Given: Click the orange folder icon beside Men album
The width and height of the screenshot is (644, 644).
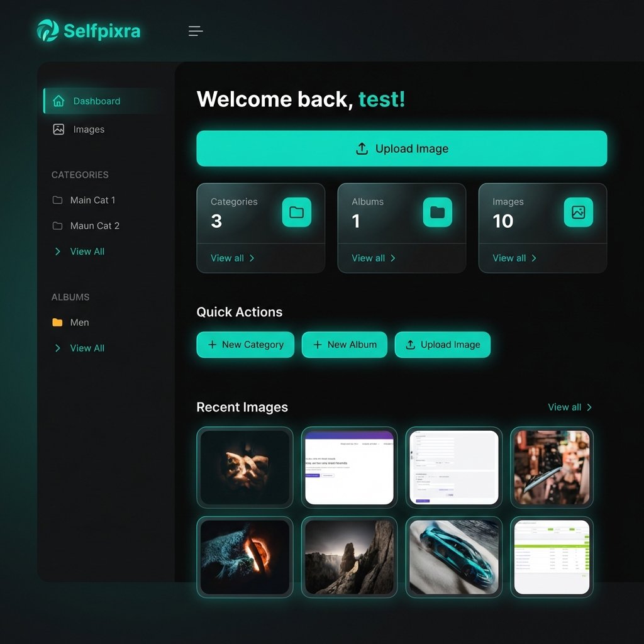Looking at the screenshot, I should 58,322.
